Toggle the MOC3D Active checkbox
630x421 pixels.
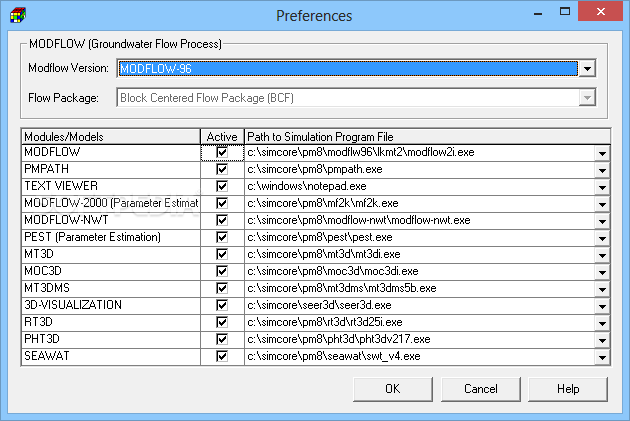pos(222,272)
